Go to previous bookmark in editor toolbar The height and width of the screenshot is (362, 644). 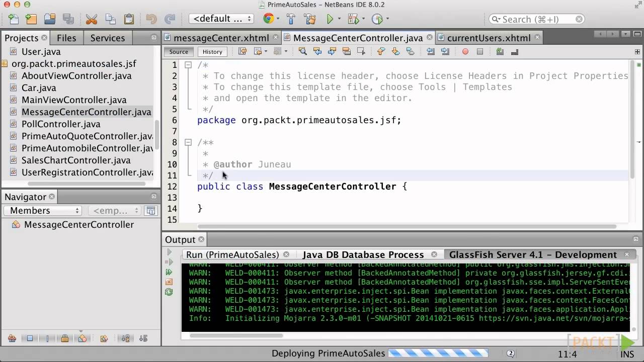(381, 51)
